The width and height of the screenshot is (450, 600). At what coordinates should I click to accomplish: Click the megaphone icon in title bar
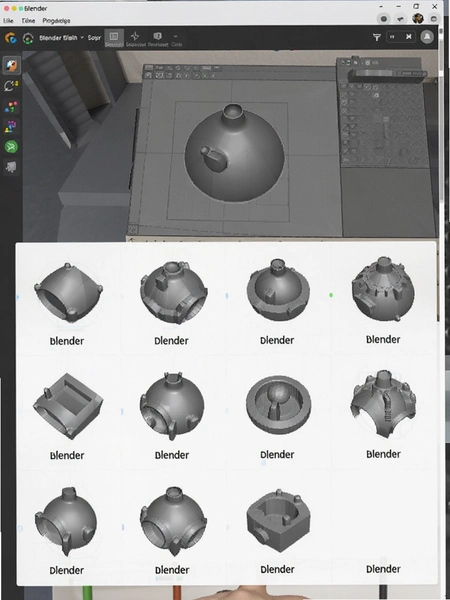point(401,18)
